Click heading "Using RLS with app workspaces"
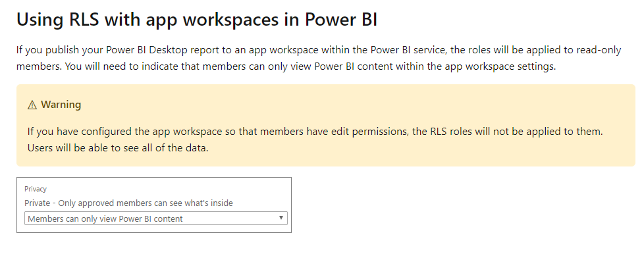The height and width of the screenshot is (254, 644). (x=197, y=20)
